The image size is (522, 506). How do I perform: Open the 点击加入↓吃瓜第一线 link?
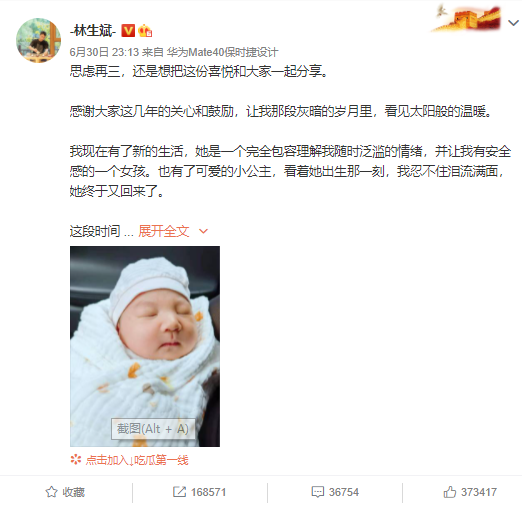pyautogui.click(x=137, y=460)
